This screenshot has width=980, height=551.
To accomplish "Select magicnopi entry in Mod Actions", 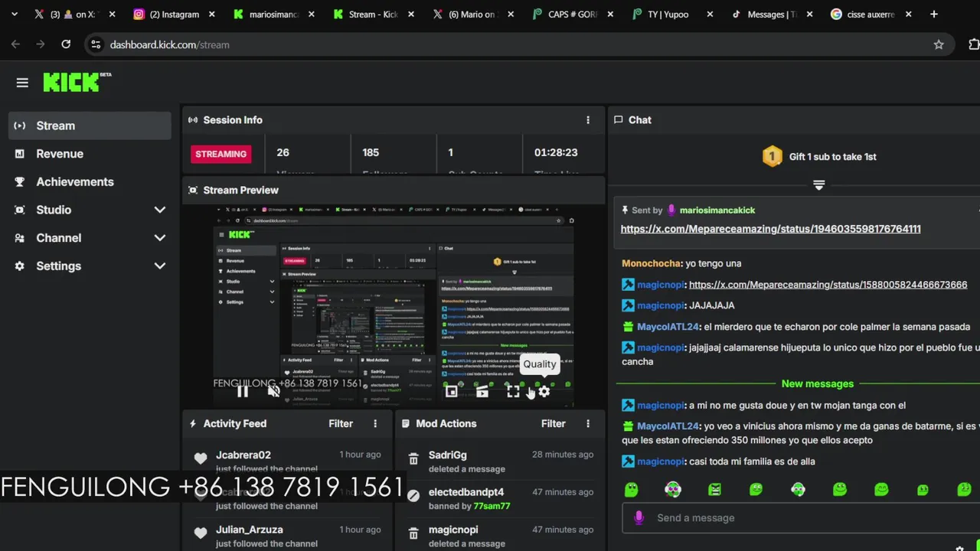I will pyautogui.click(x=453, y=530).
